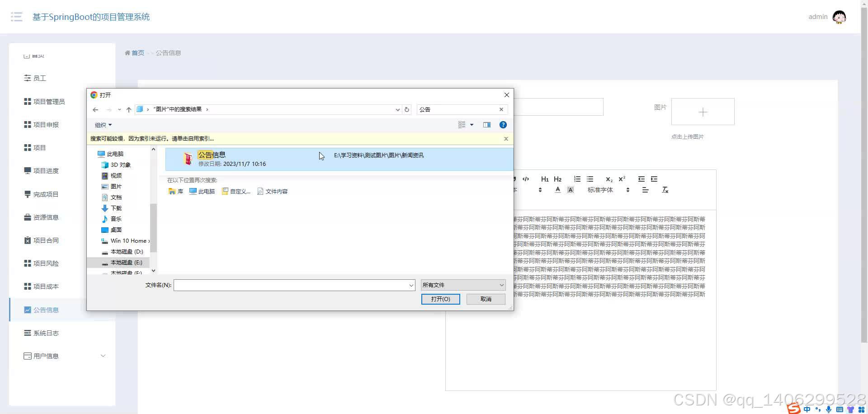
Task: Insert an ordered list in editor
Action: (x=577, y=179)
